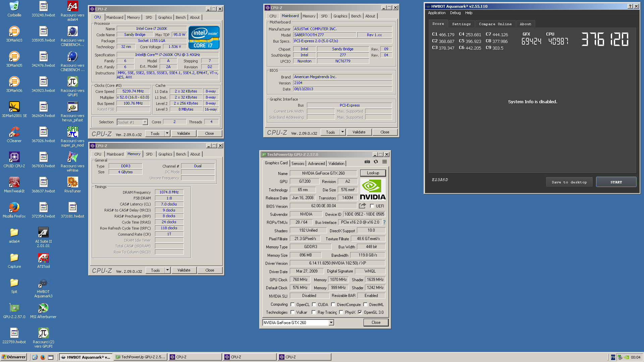Open GPU-Z hamburger menu icon

click(x=384, y=162)
